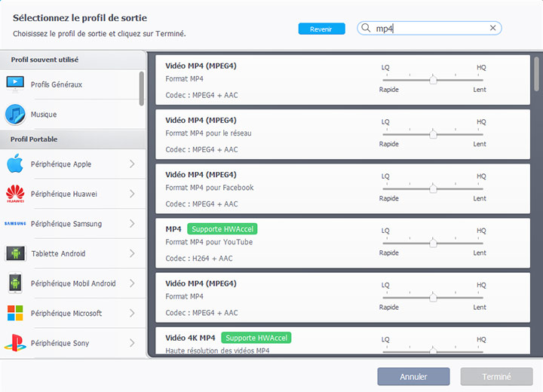
Task: Click the Tablette Android icon
Action: click(x=15, y=253)
